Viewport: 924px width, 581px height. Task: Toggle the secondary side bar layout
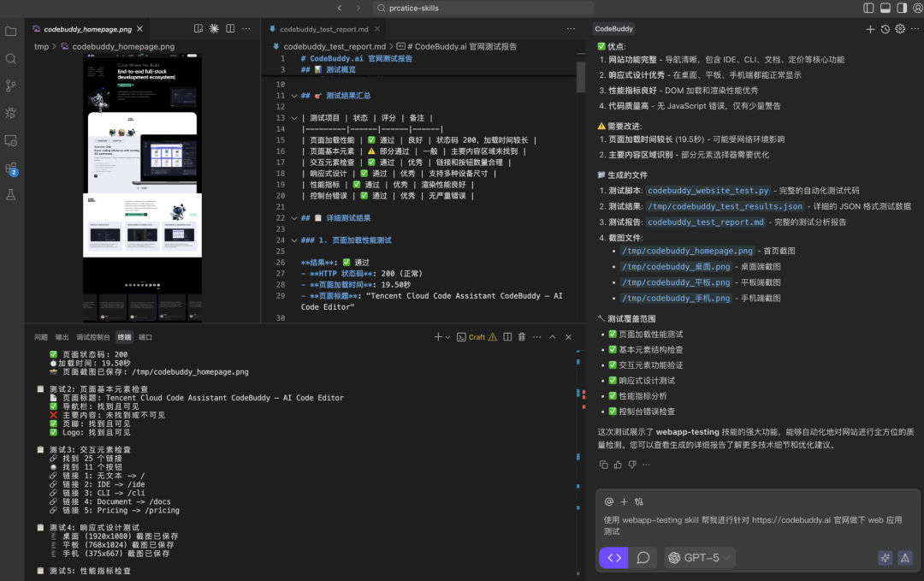(902, 8)
